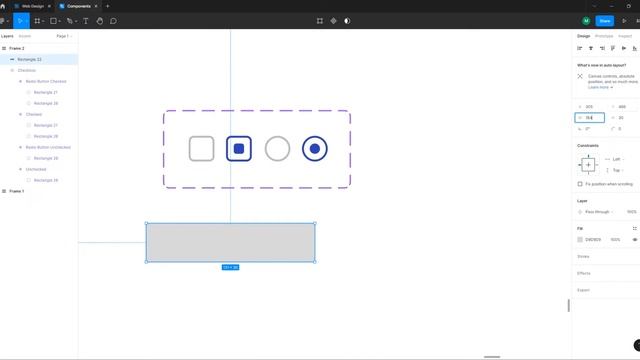Open the Move tool options arrow
Image resolution: width=640 pixels, height=360 pixels.
click(x=27, y=21)
